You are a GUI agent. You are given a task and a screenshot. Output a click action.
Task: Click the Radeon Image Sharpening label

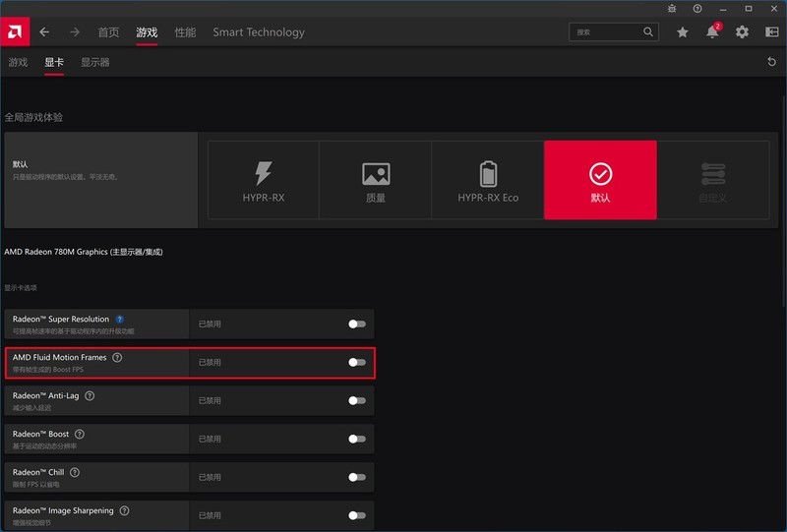click(63, 510)
